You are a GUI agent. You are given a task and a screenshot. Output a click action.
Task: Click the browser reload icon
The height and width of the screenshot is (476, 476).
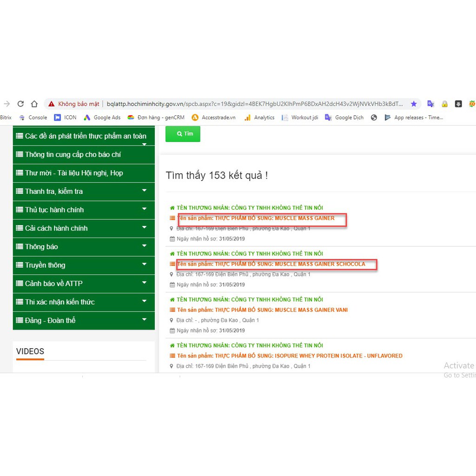20,104
